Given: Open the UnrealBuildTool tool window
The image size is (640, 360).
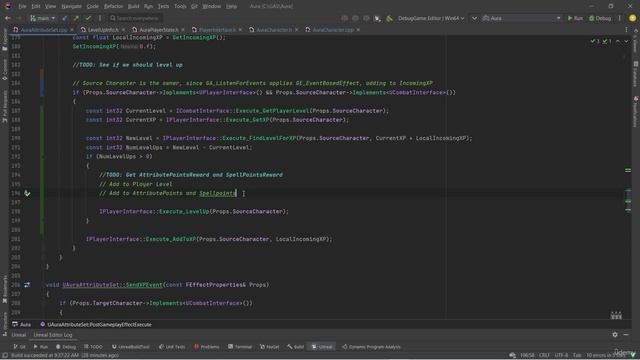Looking at the screenshot, I should [131, 347].
